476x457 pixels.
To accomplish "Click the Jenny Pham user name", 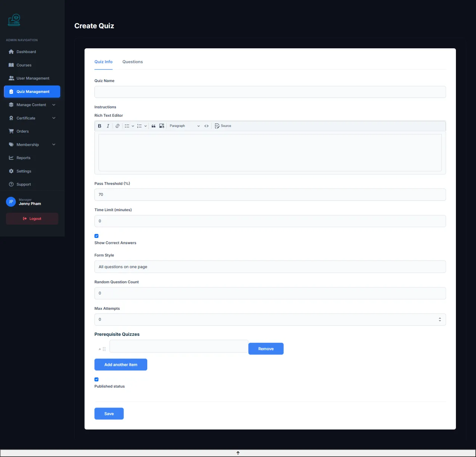I will coord(30,204).
